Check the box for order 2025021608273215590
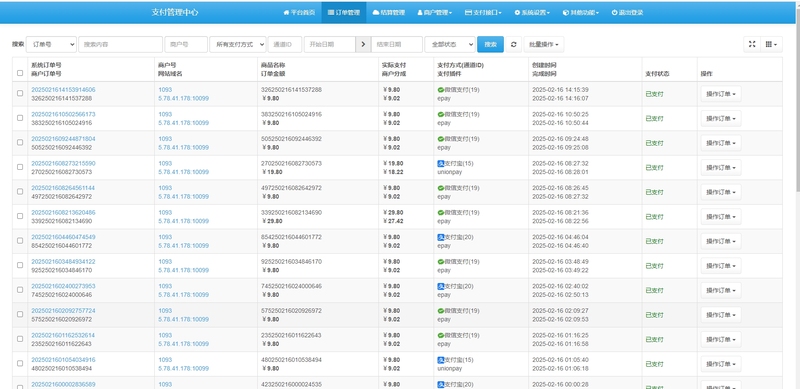 click(x=20, y=167)
